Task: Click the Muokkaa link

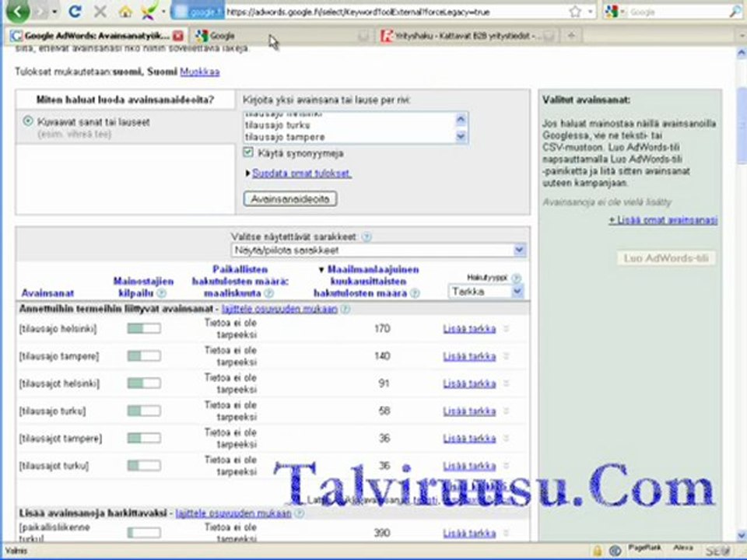Action: [x=200, y=72]
